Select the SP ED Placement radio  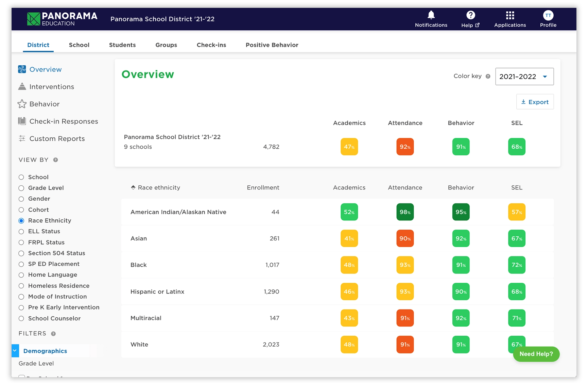coord(21,264)
